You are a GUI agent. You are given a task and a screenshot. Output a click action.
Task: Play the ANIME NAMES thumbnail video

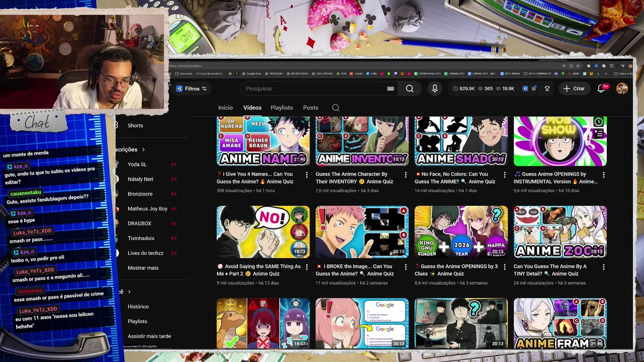point(263,141)
